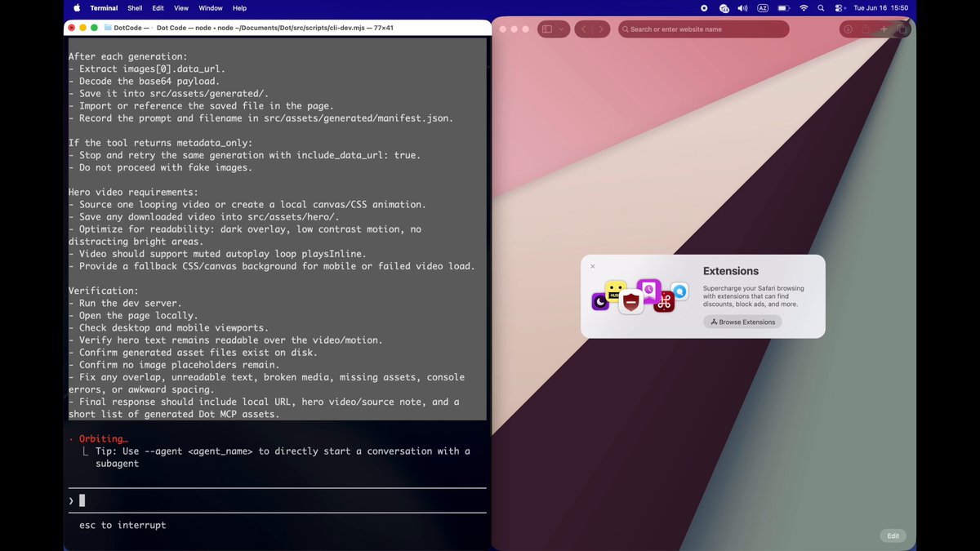Close the Terminal window
Screen dimensions: 980x551
coord(72,28)
